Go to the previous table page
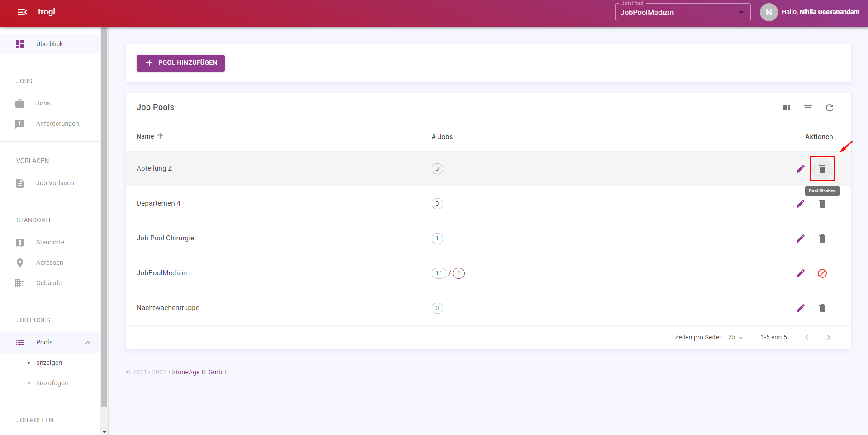The width and height of the screenshot is (868, 435). [807, 337]
